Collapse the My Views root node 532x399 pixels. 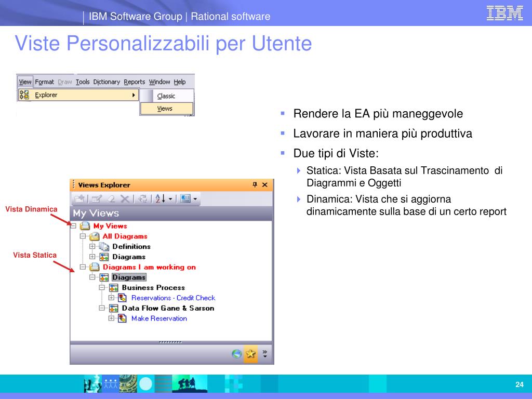73,225
